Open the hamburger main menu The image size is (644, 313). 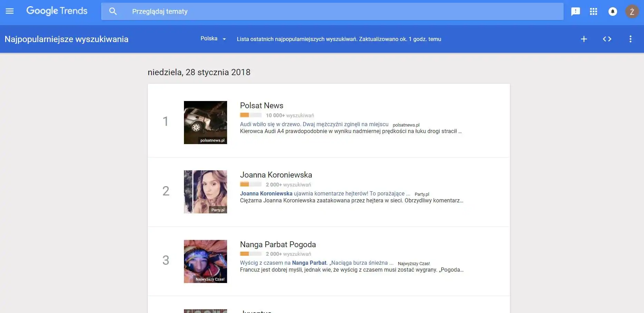point(10,11)
